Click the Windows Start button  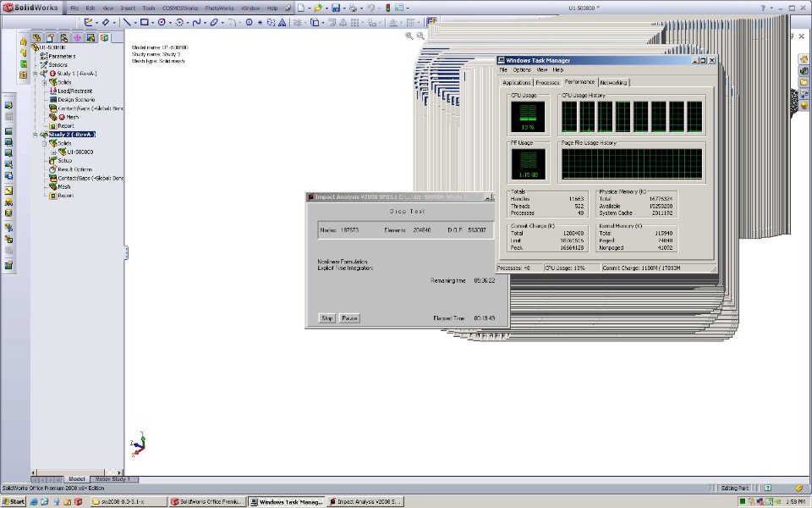pyautogui.click(x=14, y=502)
